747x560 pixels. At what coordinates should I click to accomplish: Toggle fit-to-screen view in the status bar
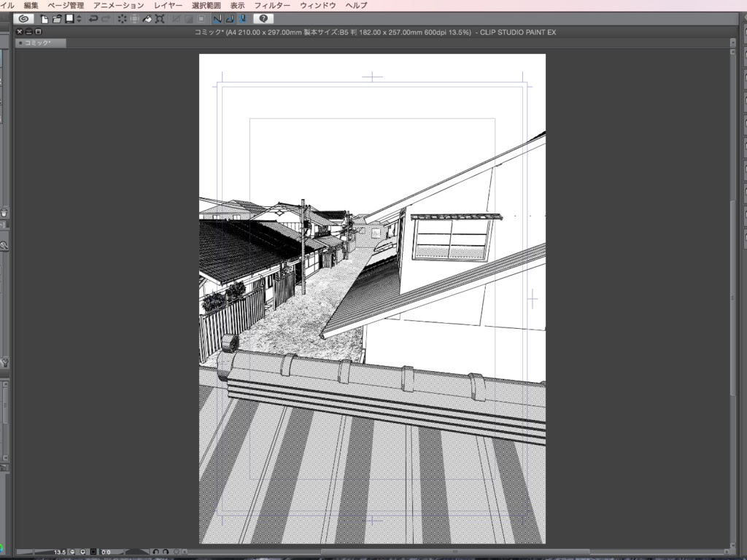[93, 551]
